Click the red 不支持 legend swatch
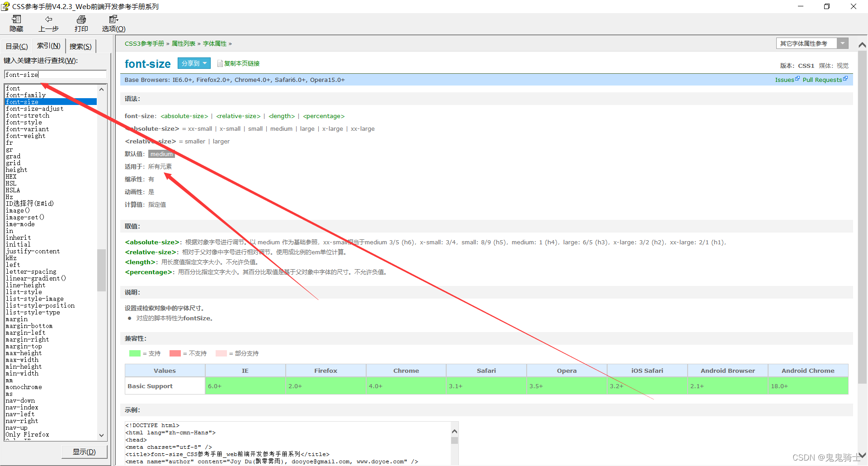868x466 pixels. click(x=175, y=353)
